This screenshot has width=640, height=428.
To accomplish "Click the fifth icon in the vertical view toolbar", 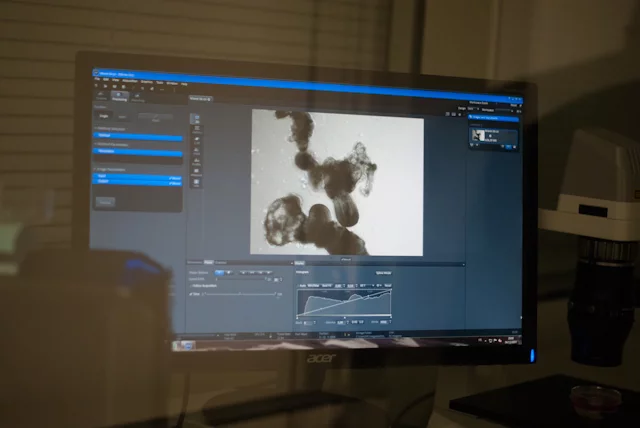I will click(196, 163).
